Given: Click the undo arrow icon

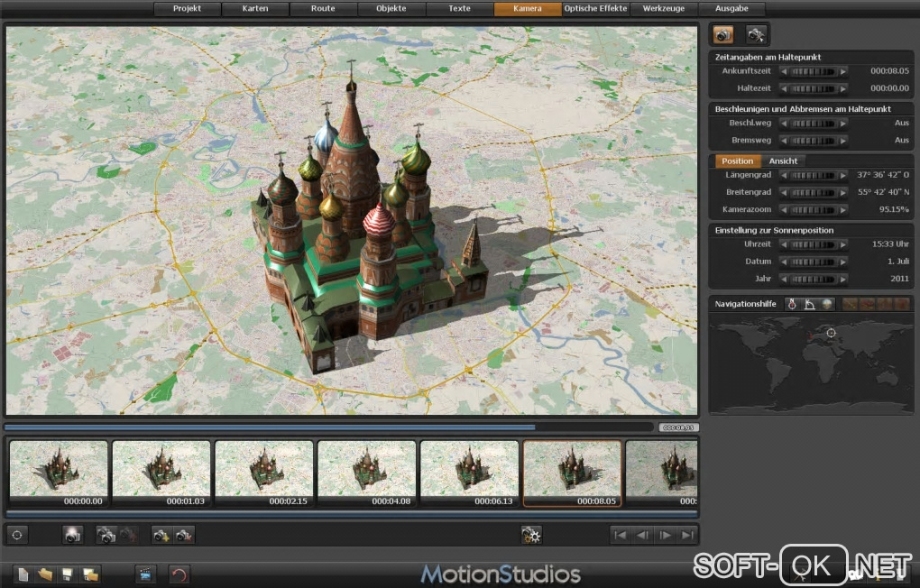Looking at the screenshot, I should pos(179,574).
